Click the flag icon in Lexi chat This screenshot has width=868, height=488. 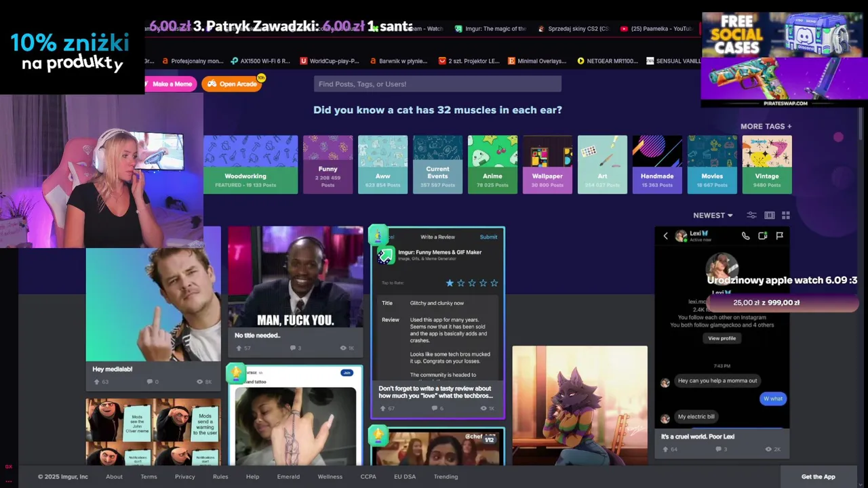pos(779,236)
